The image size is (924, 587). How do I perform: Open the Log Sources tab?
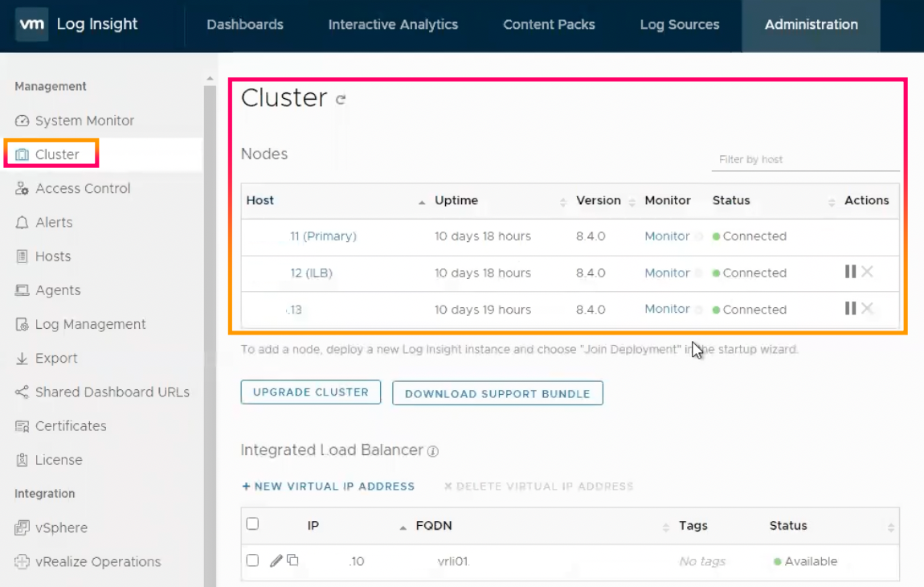(680, 25)
